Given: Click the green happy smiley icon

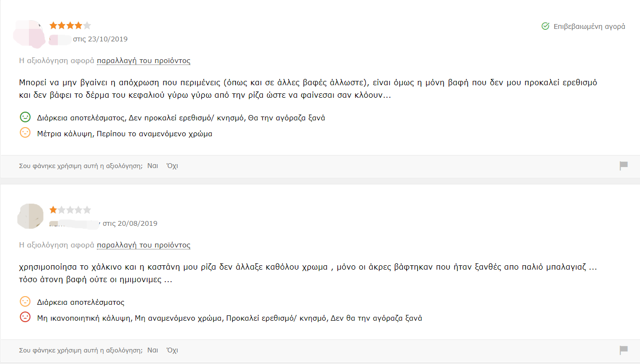Looking at the screenshot, I should pyautogui.click(x=25, y=117).
